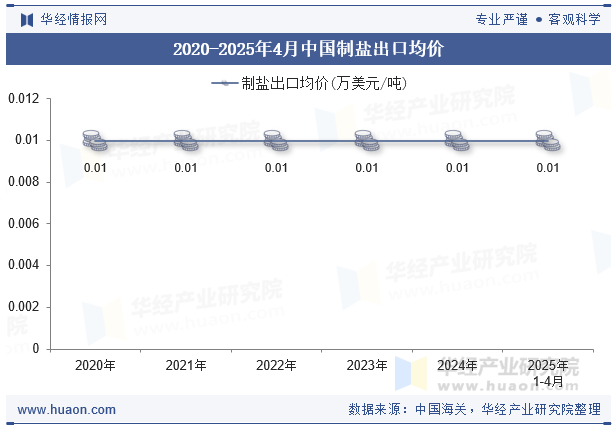
Task: Click the www.huaon.com footer link
Action: click(x=67, y=410)
